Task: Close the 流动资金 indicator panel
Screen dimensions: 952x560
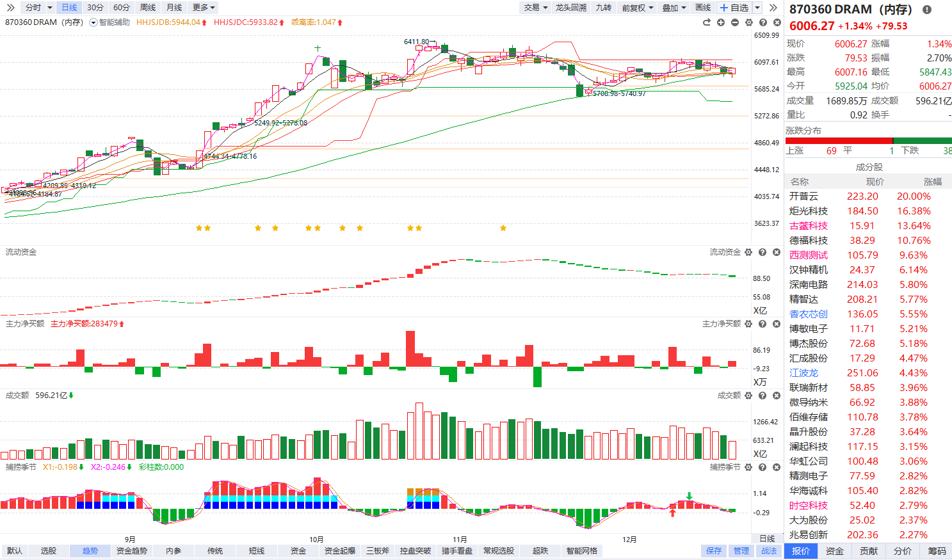Action: (777, 252)
